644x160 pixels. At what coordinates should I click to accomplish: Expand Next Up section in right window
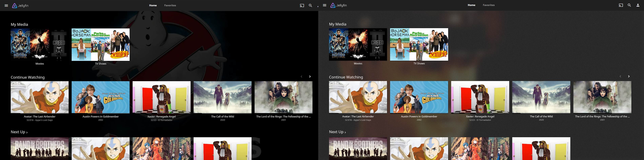[x=337, y=132]
